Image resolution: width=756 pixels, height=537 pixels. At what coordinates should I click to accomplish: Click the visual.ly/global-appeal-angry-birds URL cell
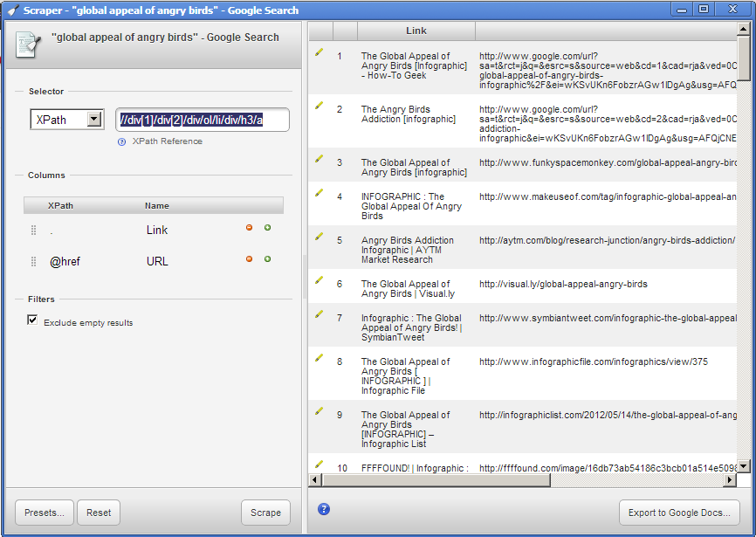[563, 284]
